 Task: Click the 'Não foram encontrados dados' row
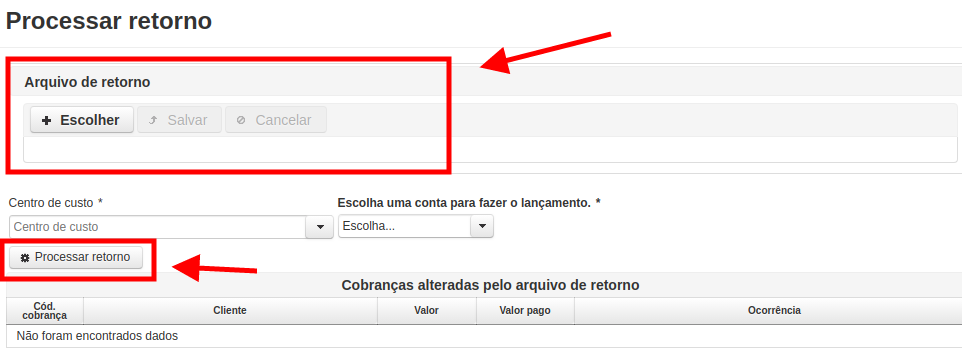(x=484, y=336)
